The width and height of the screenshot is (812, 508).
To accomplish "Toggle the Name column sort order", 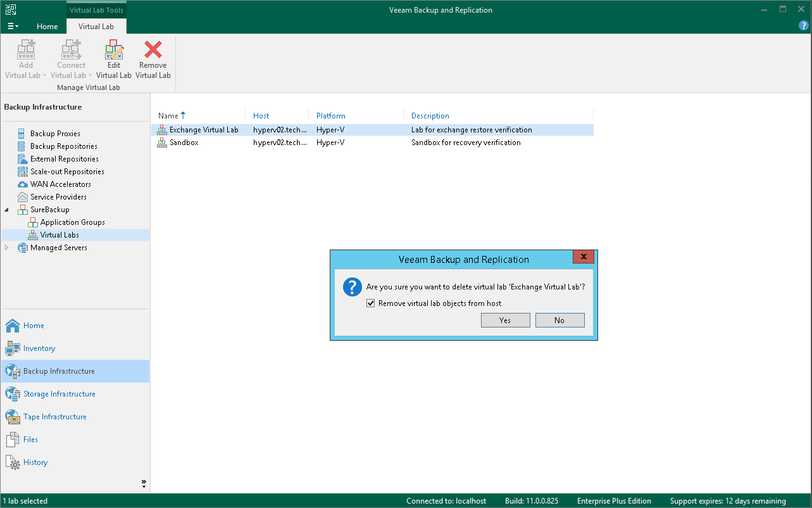I will click(x=168, y=115).
